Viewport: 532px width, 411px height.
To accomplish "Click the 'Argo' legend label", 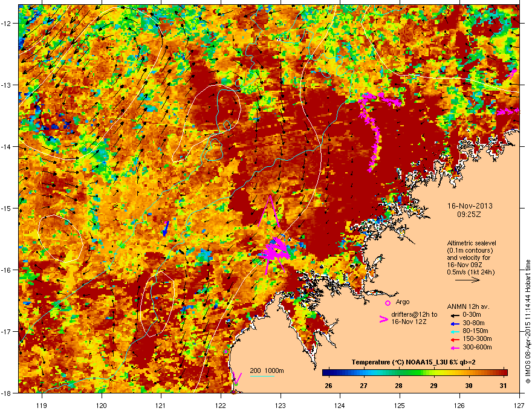I will coord(403,302).
